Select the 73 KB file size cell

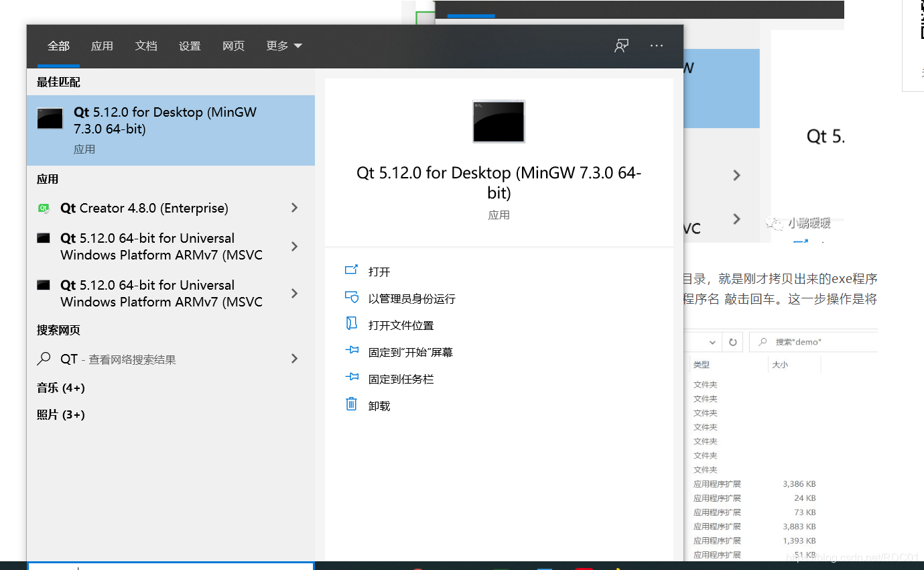coord(805,512)
